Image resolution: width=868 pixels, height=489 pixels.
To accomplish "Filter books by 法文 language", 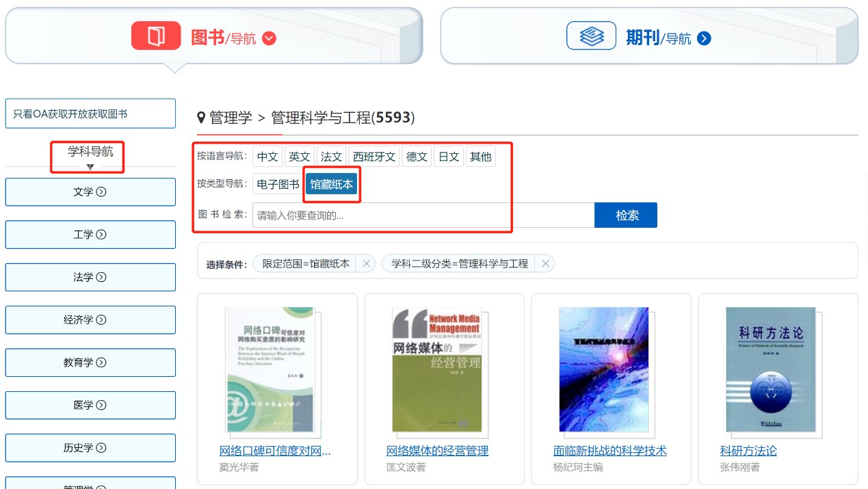I will [332, 157].
